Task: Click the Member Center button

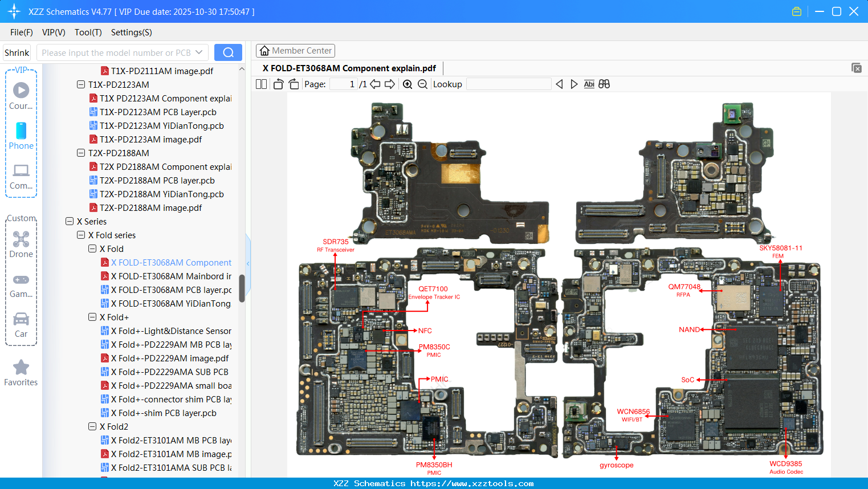Action: tap(295, 51)
